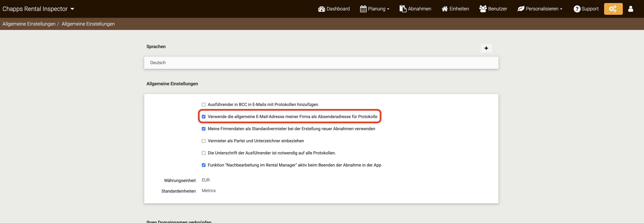Toggle Nachbearbeitung im Rental Manager checkbox
Screen dimensions: 644x223
[x=204, y=165]
